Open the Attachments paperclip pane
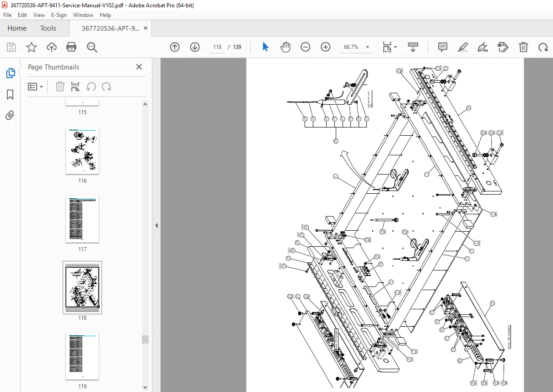 coord(10,115)
